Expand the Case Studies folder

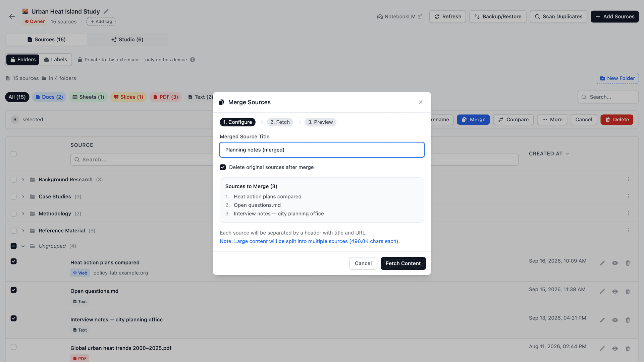(23, 197)
